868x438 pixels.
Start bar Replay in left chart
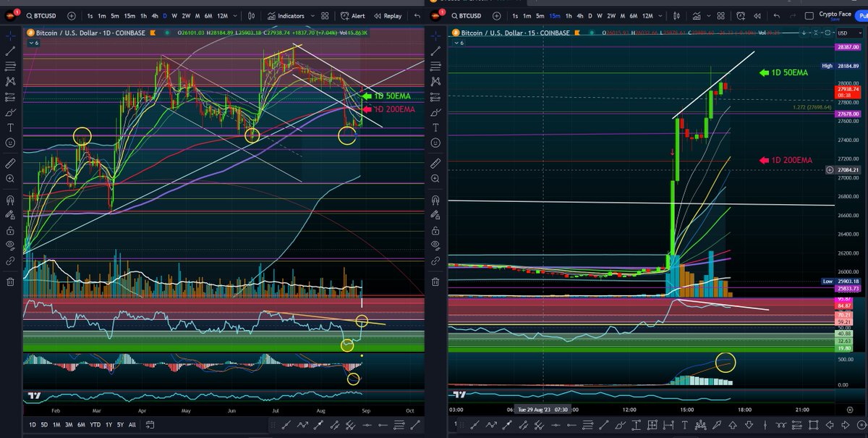pos(387,15)
